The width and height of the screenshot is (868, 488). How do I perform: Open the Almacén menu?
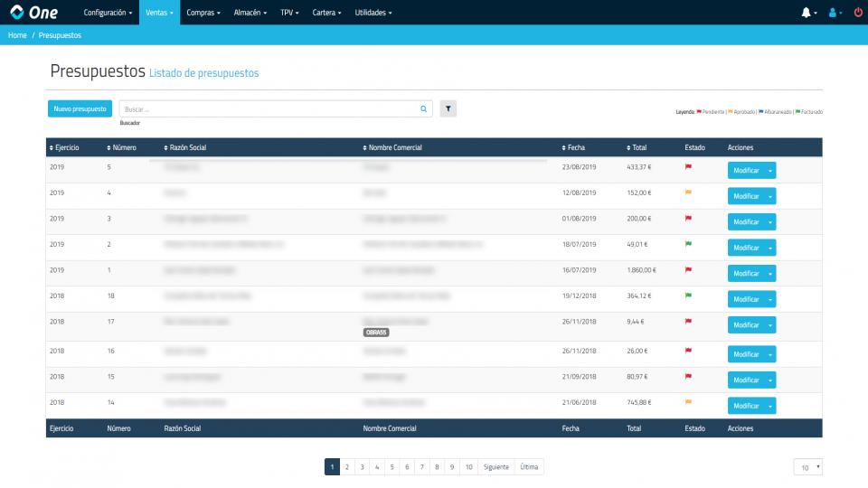click(252, 13)
